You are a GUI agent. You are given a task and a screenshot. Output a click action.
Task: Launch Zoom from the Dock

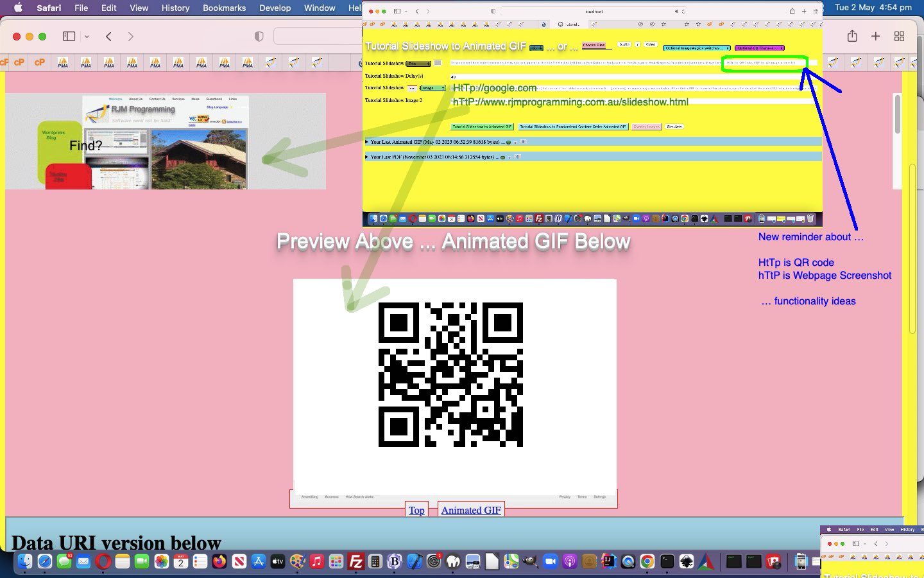pos(551,561)
